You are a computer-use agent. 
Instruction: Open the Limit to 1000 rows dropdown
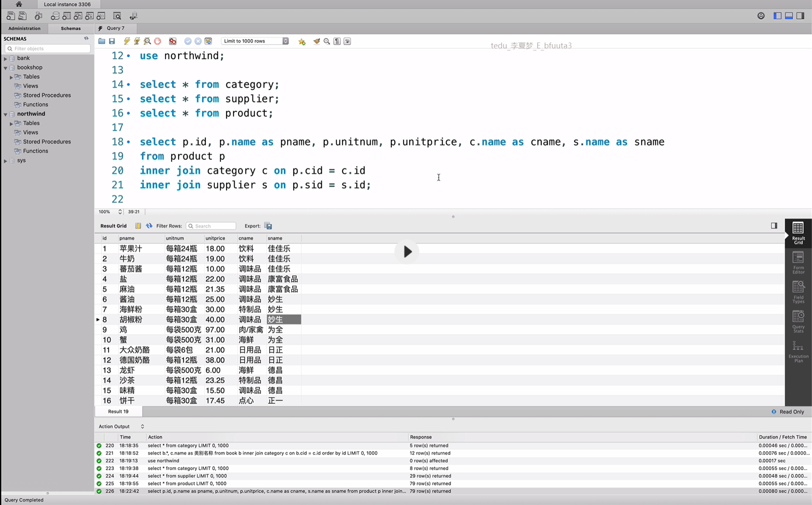[255, 41]
